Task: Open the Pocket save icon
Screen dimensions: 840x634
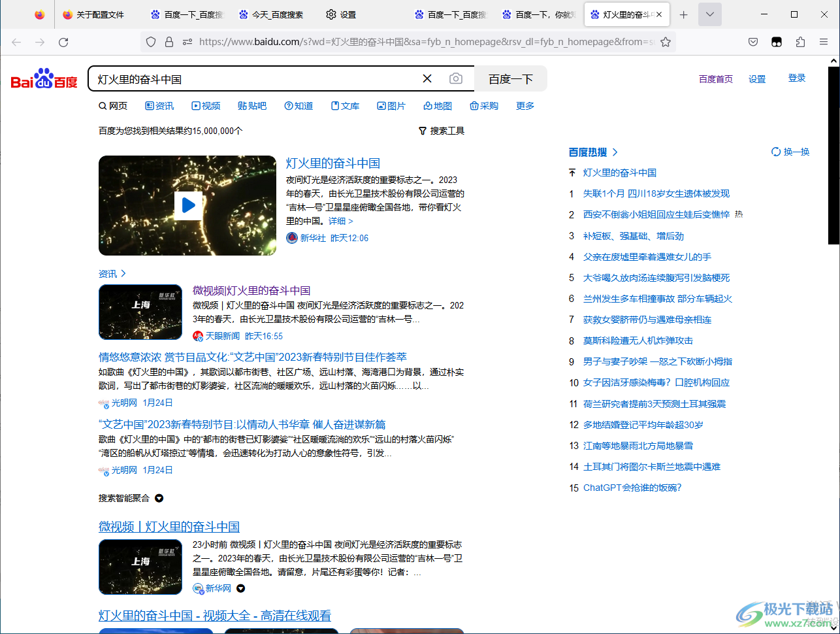Action: tap(753, 42)
